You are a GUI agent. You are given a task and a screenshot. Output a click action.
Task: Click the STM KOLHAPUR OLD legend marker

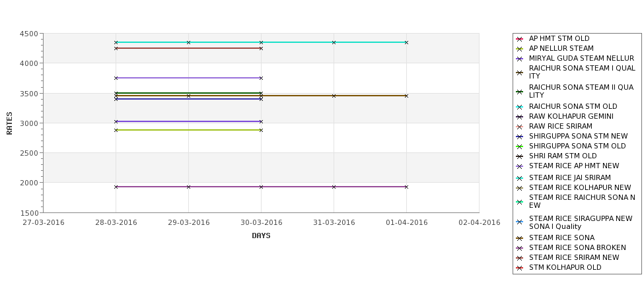point(520,268)
